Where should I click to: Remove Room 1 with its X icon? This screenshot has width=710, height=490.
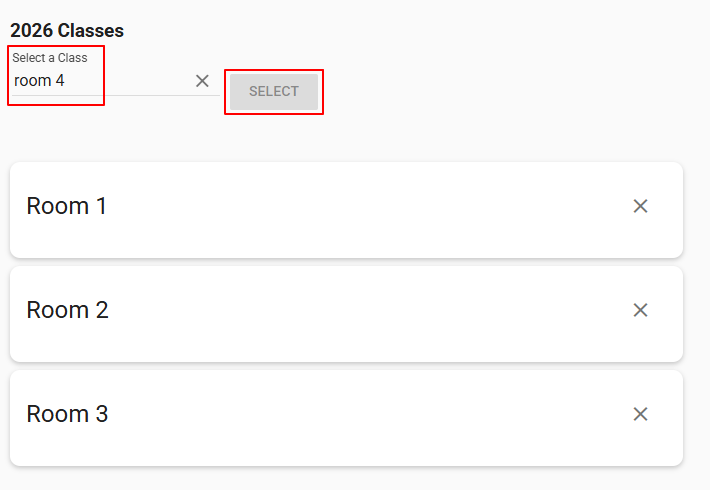coord(641,206)
